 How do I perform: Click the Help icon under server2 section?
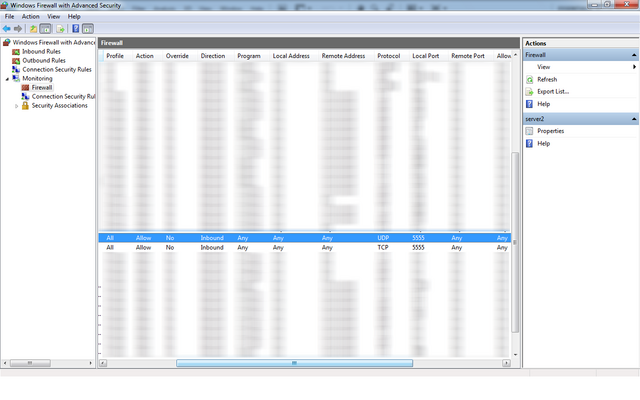(x=529, y=143)
